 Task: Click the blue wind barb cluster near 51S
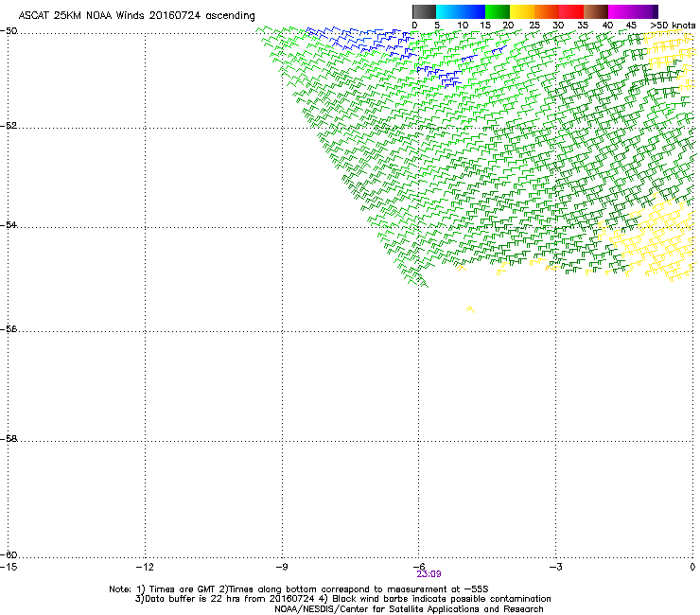[439, 77]
